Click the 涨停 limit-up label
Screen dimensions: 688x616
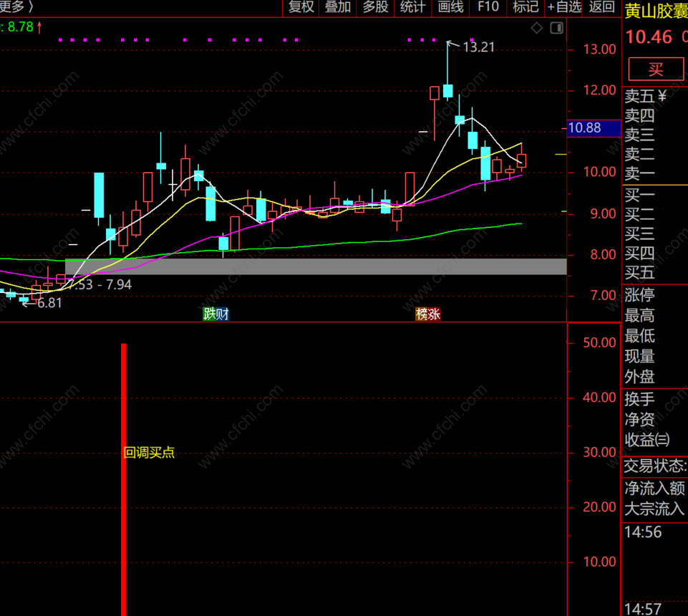(x=640, y=294)
